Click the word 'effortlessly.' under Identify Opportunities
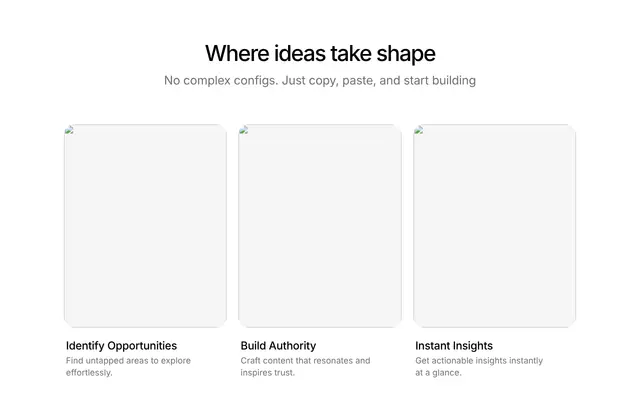Image resolution: width=640 pixels, height=400 pixels. tap(89, 373)
